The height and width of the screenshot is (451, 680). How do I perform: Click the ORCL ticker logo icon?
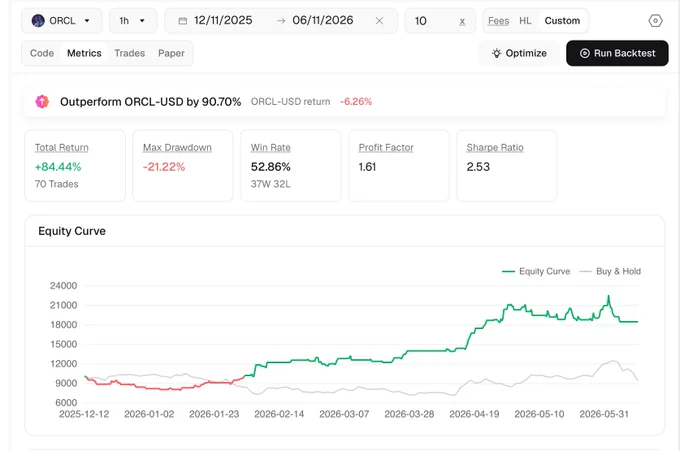38,20
